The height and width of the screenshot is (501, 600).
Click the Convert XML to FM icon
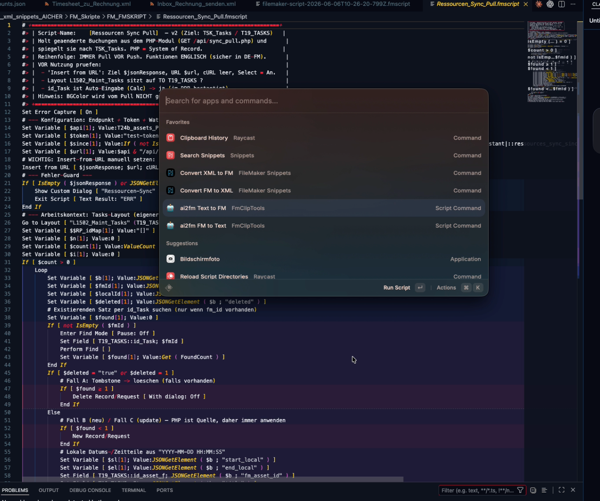tap(171, 173)
